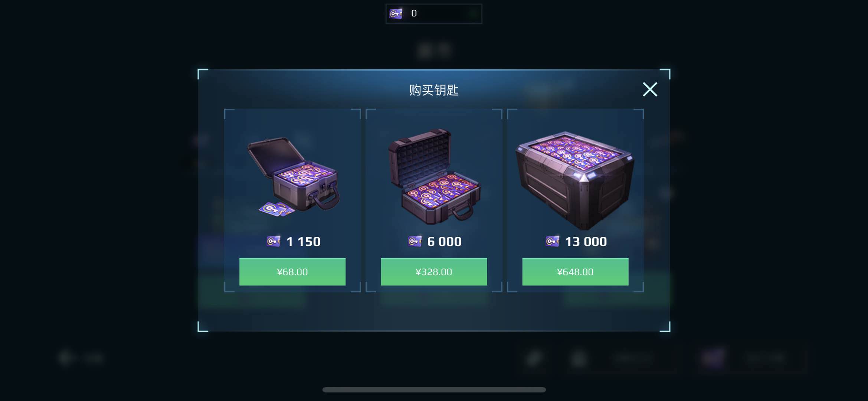Close the 购买钥匙 purchase dialog
The width and height of the screenshot is (868, 401).
pyautogui.click(x=650, y=89)
